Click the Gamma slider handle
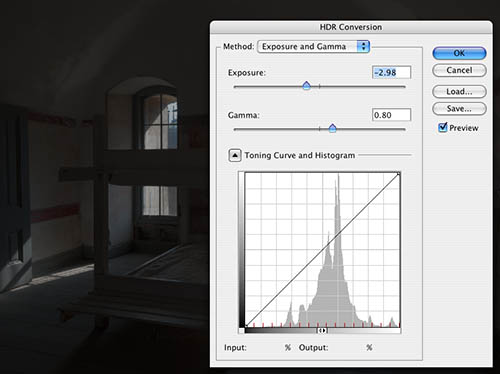This screenshot has height=374, width=500. pyautogui.click(x=332, y=128)
